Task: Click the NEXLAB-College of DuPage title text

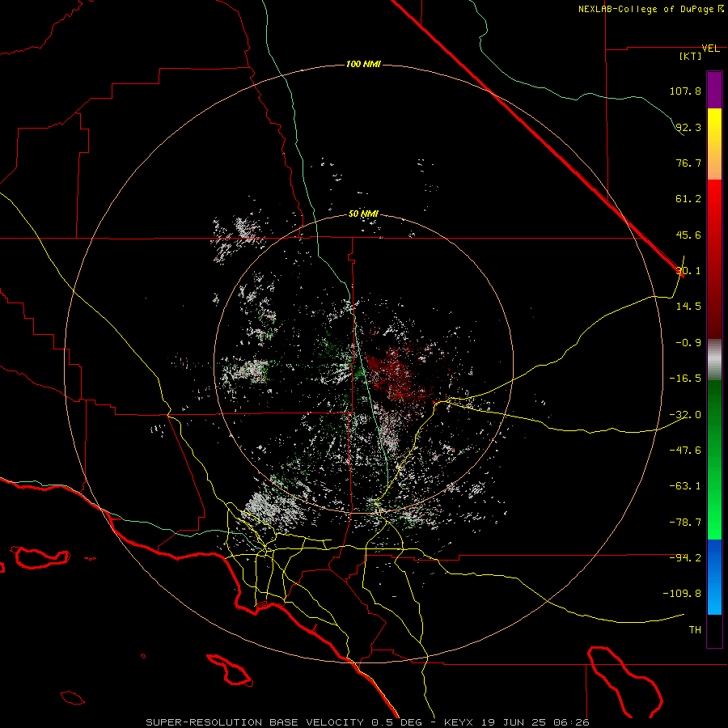Action: (650, 9)
